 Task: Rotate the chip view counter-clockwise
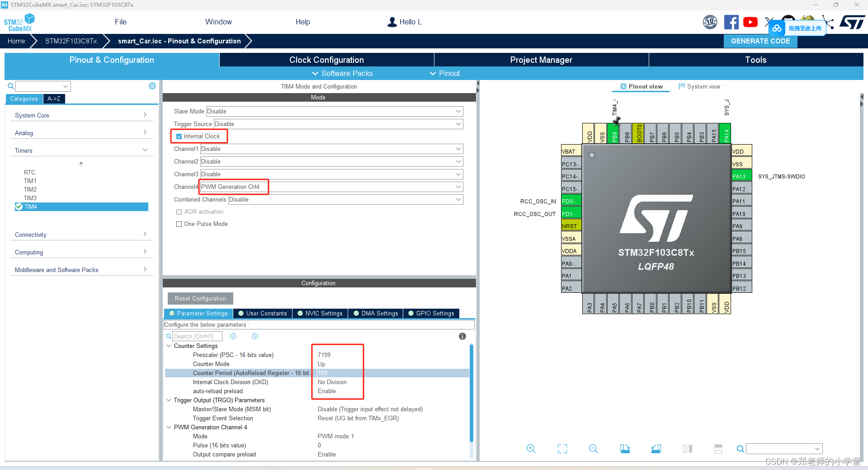[656, 449]
